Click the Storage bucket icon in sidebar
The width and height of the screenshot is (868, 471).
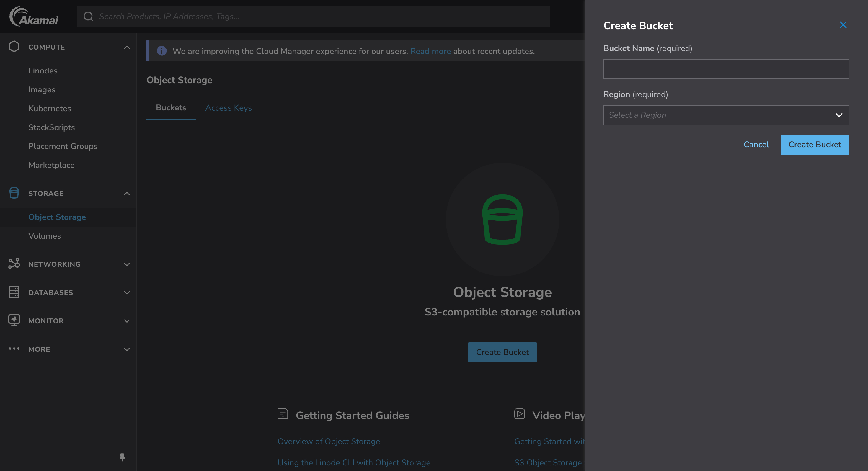tap(14, 193)
